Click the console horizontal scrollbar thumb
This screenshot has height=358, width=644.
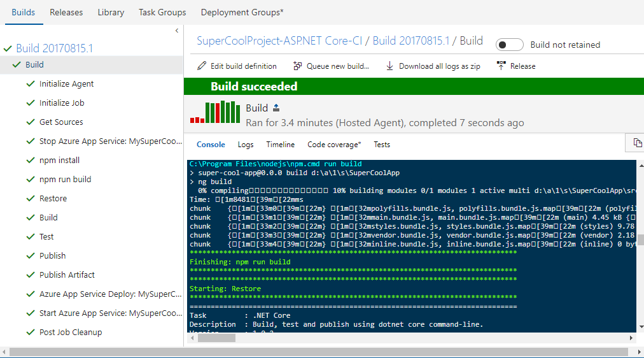click(216, 338)
